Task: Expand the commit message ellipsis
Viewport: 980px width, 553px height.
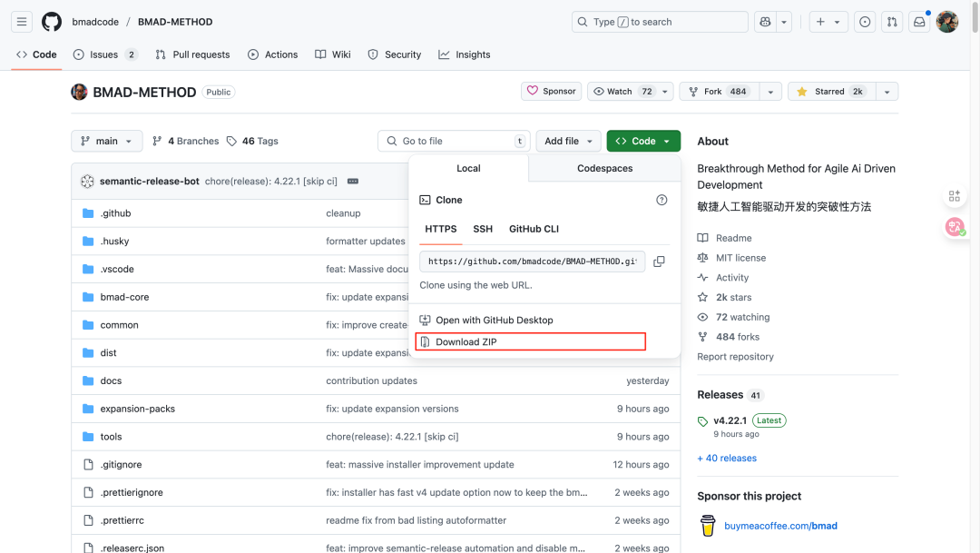Action: click(x=352, y=182)
